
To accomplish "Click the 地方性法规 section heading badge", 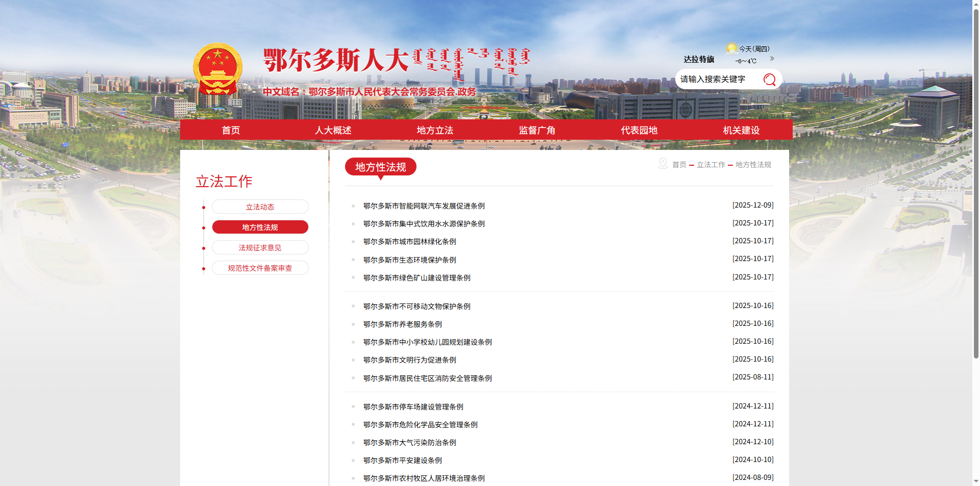I will point(381,167).
